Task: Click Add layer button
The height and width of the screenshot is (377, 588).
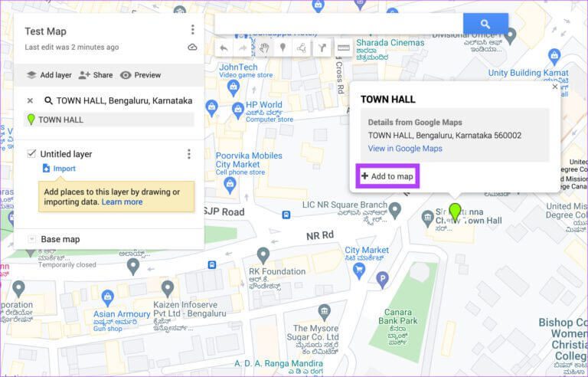Action: 49,75
